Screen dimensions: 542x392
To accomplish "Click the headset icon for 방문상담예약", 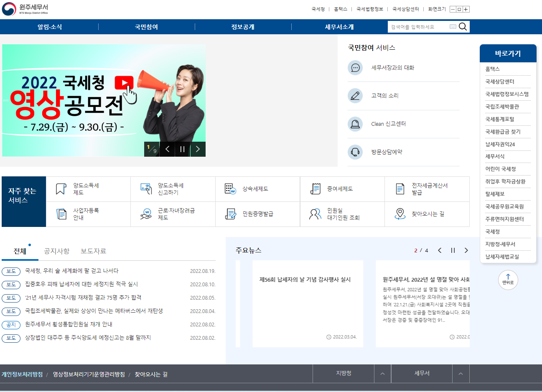I will click(x=355, y=152).
